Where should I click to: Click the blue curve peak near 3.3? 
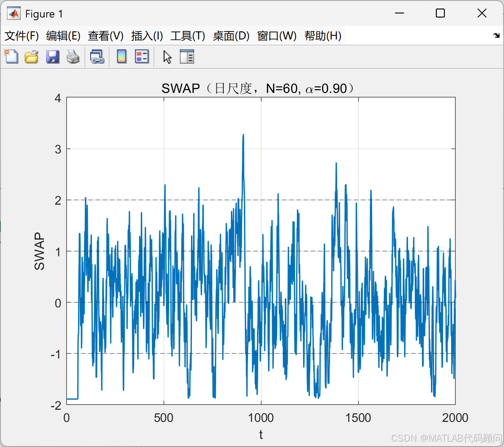243,135
